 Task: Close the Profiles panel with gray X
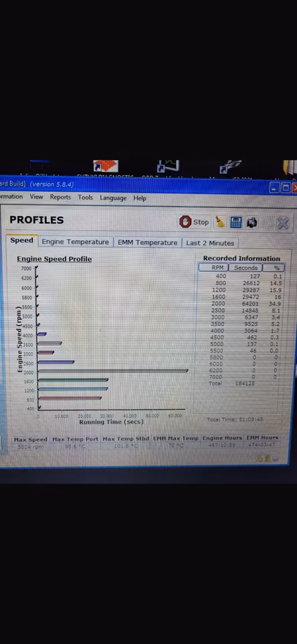coord(283,223)
